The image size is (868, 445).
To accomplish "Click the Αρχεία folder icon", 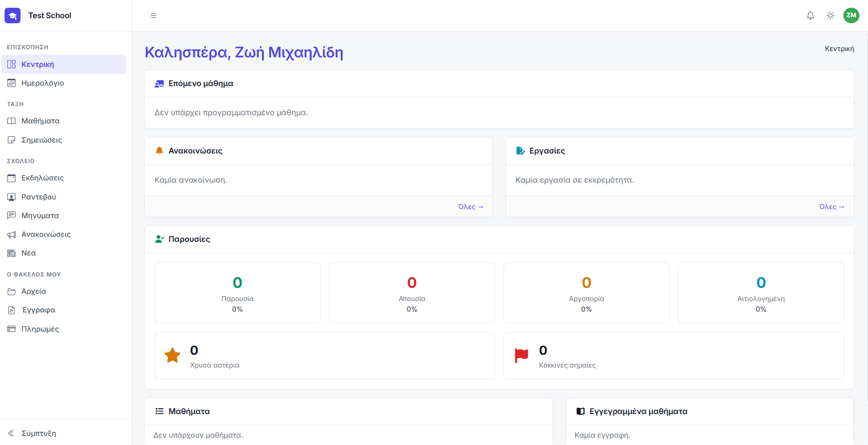I will point(11,292).
